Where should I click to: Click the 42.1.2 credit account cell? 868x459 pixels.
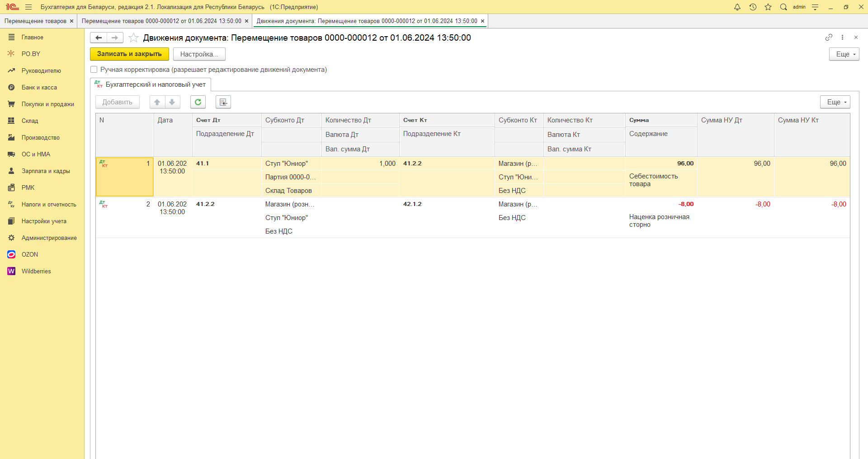point(447,204)
